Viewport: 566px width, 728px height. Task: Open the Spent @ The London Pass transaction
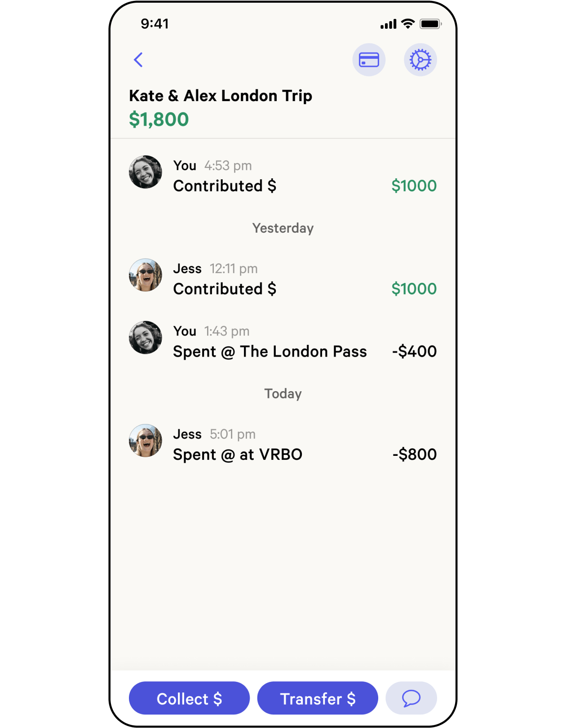pyautogui.click(x=270, y=352)
